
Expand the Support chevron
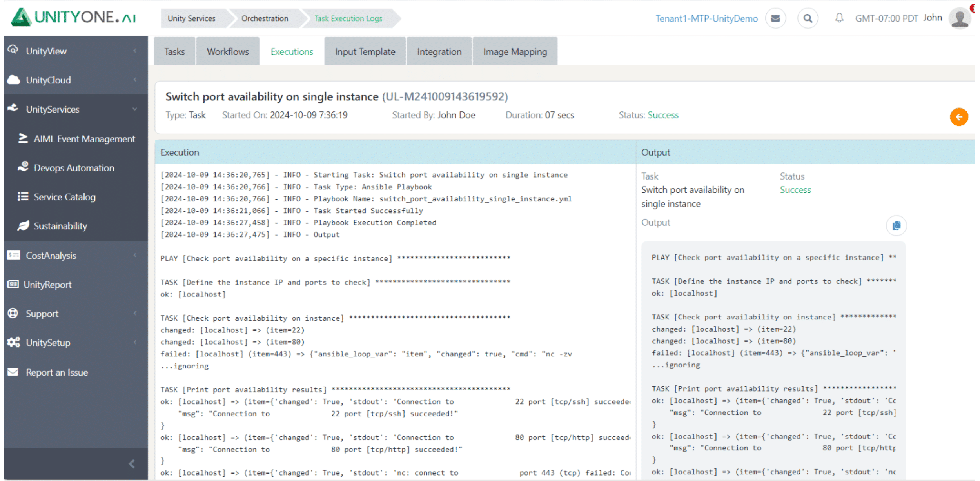click(135, 313)
